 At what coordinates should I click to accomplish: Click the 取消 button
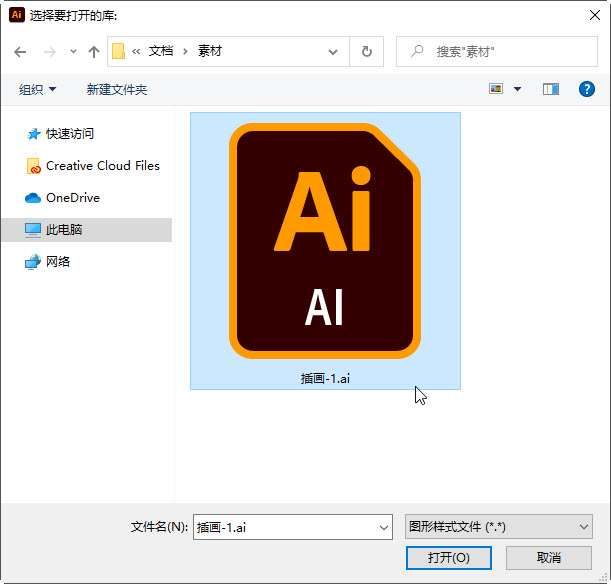[549, 558]
